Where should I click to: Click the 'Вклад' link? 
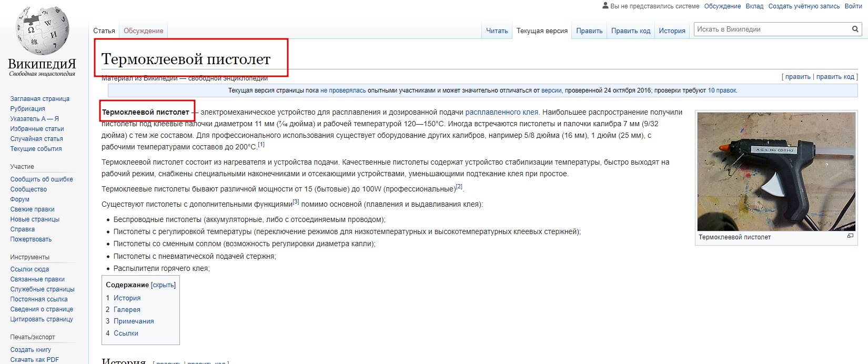[754, 6]
